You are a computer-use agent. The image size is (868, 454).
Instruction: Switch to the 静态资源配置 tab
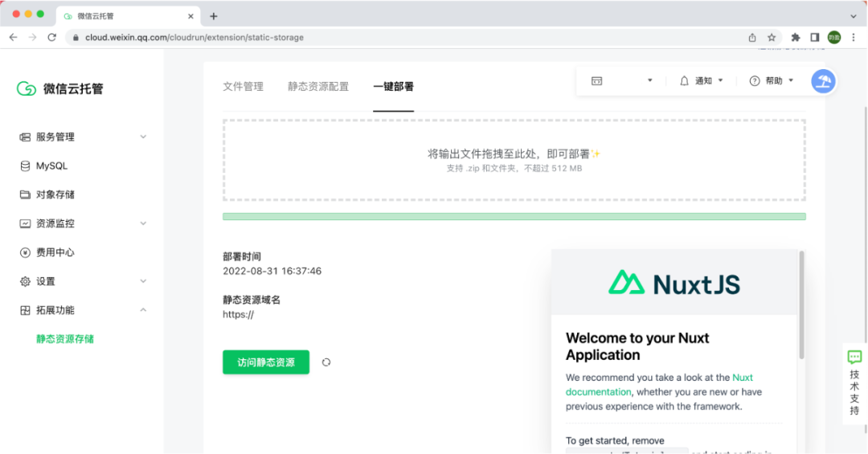318,86
